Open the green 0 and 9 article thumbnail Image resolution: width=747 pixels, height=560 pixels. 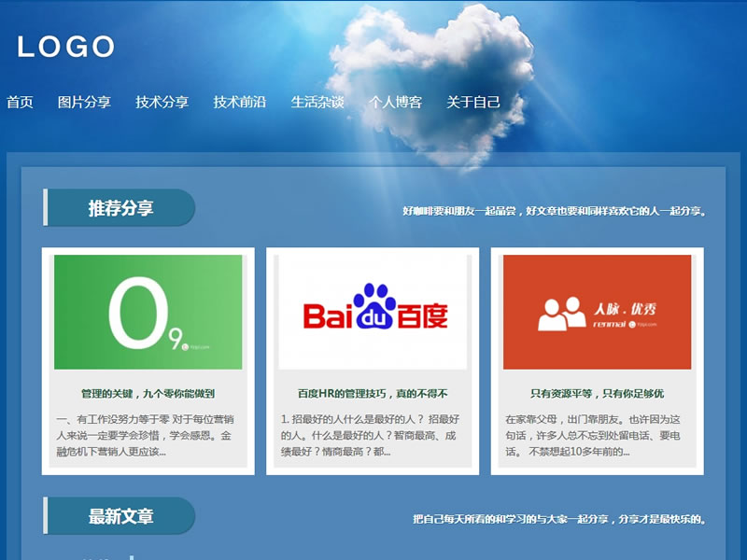pyautogui.click(x=148, y=312)
